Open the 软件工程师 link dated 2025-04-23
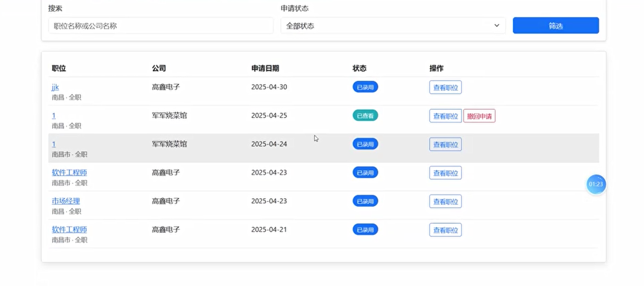This screenshot has height=286, width=644. [x=69, y=173]
